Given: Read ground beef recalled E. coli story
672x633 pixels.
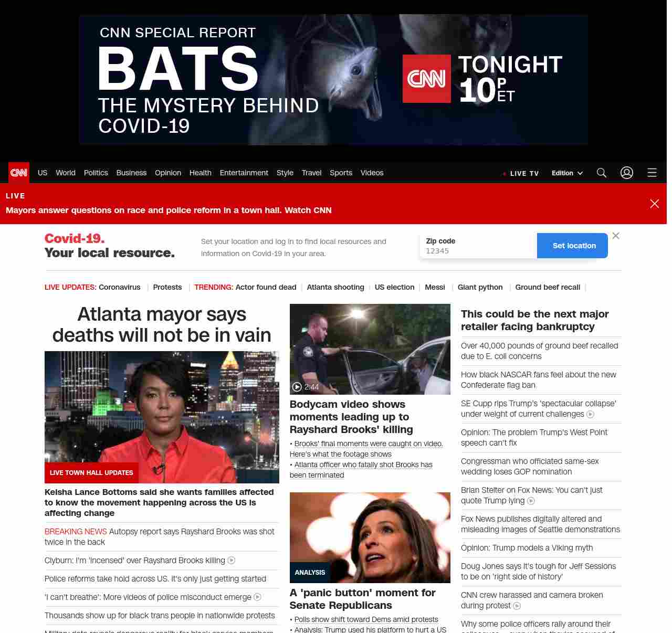Looking at the screenshot, I should 539,351.
